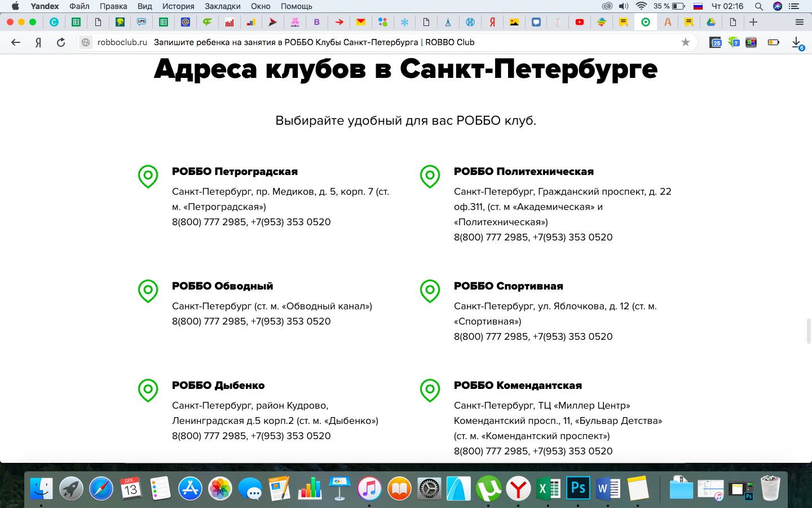The width and height of the screenshot is (812, 508).
Task: Open Photos app in the Dock
Action: coord(220,488)
